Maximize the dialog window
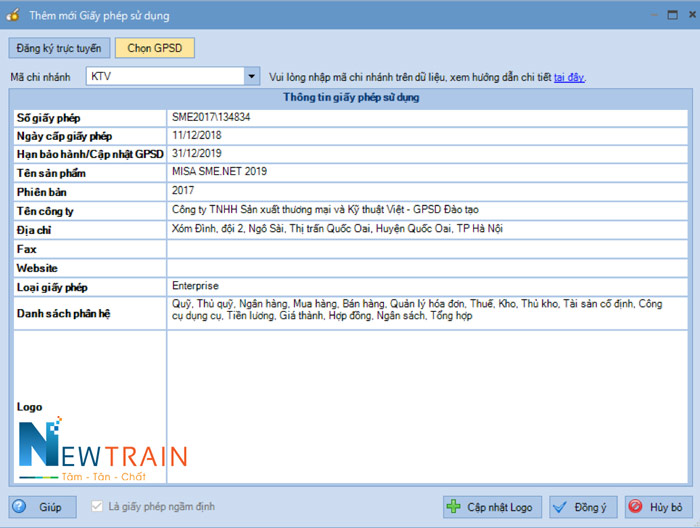Screen dimensions: 700x528 click(672, 15)
